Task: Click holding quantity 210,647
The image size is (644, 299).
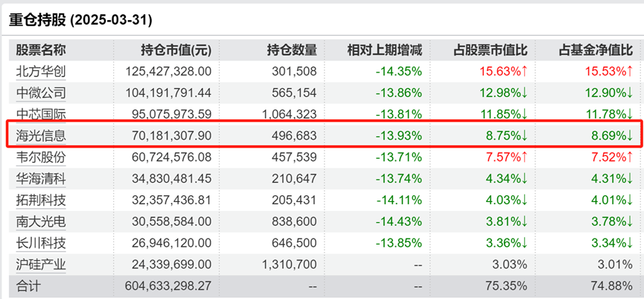Action: 294,178
